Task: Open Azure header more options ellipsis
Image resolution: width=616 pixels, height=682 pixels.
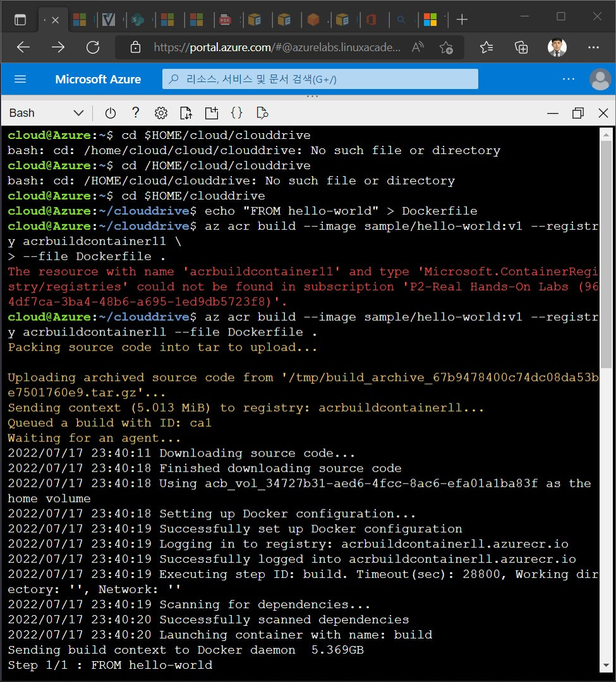Action: (x=569, y=79)
